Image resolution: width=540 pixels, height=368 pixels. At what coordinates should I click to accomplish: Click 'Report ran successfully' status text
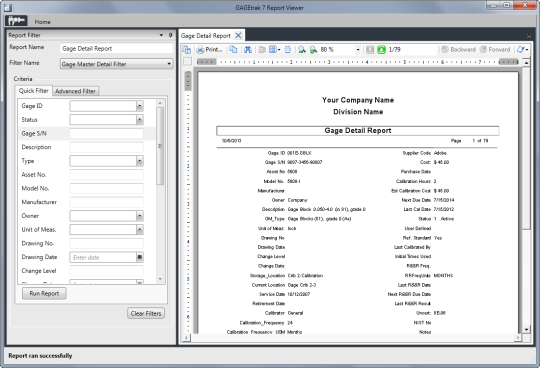pyautogui.click(x=40, y=356)
